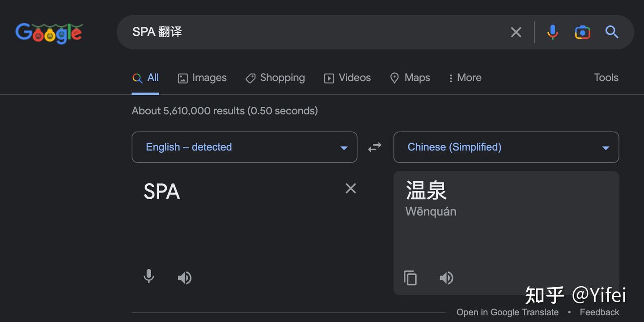
Task: Switch to the Videos tab
Action: pyautogui.click(x=347, y=78)
